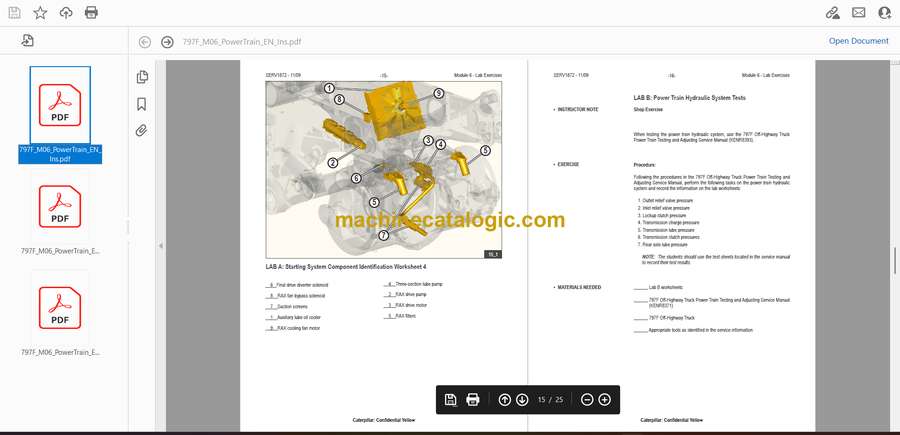This screenshot has width=900, height=435.
Task: Click the page number field showing 15
Action: pos(541,399)
